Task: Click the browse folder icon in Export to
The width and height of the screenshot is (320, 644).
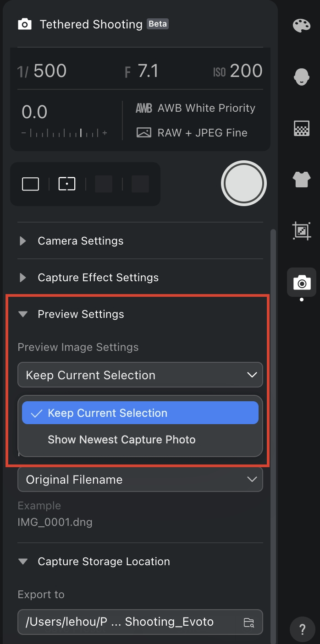Action: (x=249, y=622)
